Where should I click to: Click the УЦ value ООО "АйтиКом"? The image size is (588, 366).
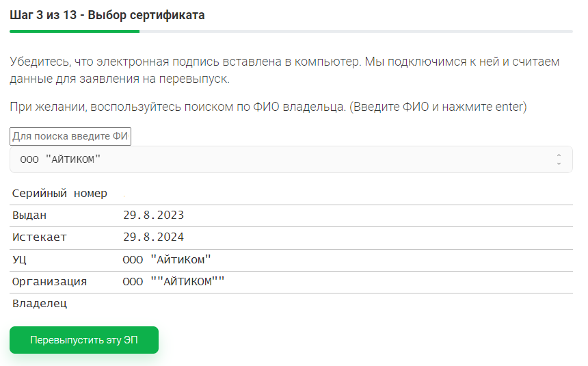click(168, 259)
